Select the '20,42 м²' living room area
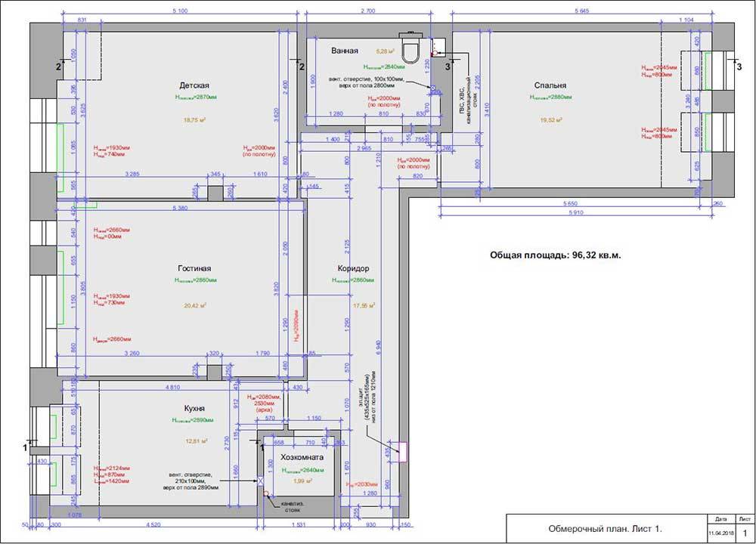The height and width of the screenshot is (544, 756). 195,305
